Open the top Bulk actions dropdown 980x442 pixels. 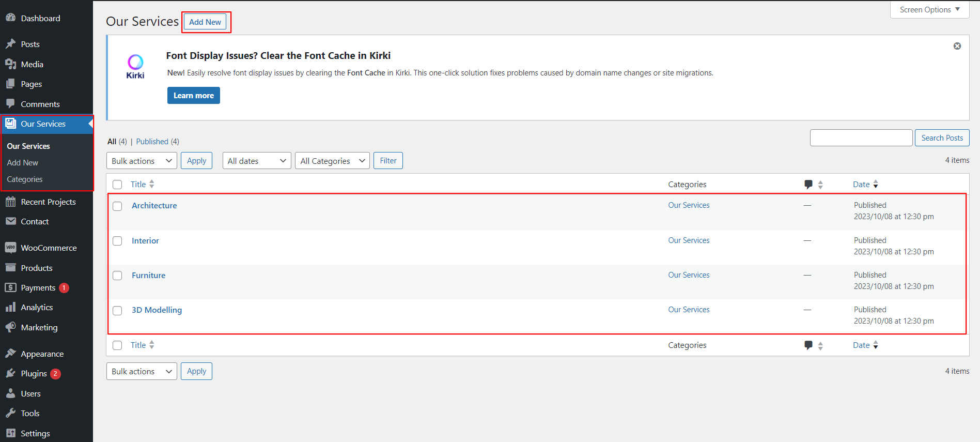[142, 161]
